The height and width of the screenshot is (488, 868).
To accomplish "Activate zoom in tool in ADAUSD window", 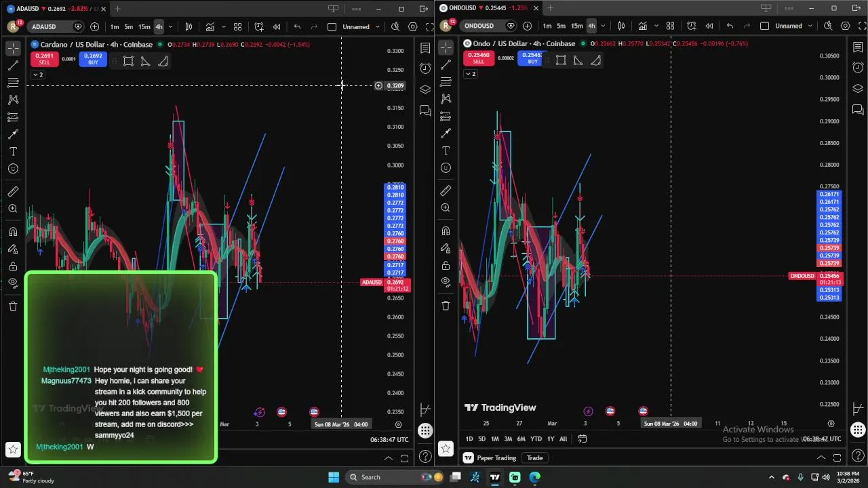I will 13,209.
